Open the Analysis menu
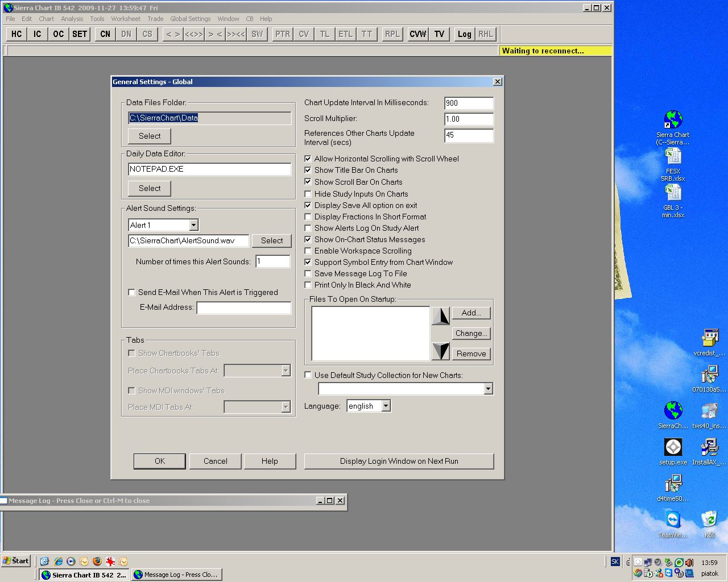Image resolution: width=728 pixels, height=582 pixels. tap(72, 19)
